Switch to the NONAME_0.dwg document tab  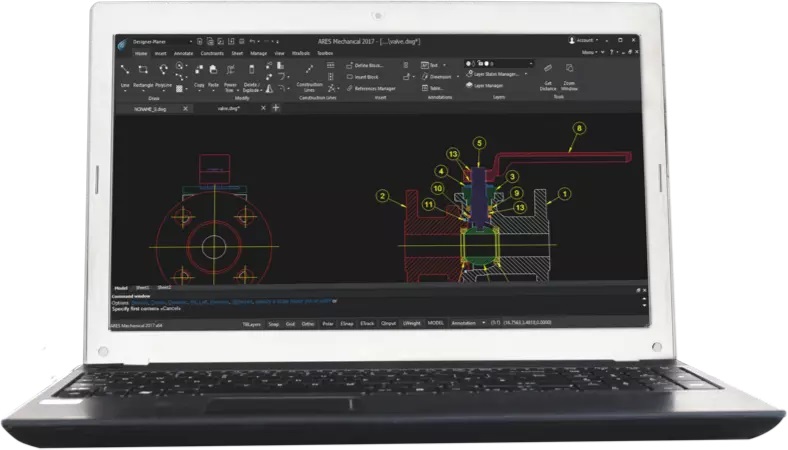point(150,109)
